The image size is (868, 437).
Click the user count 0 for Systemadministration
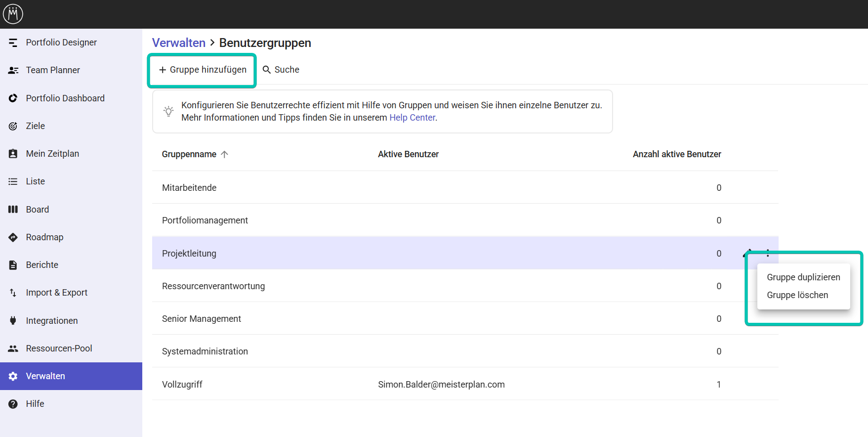point(719,351)
